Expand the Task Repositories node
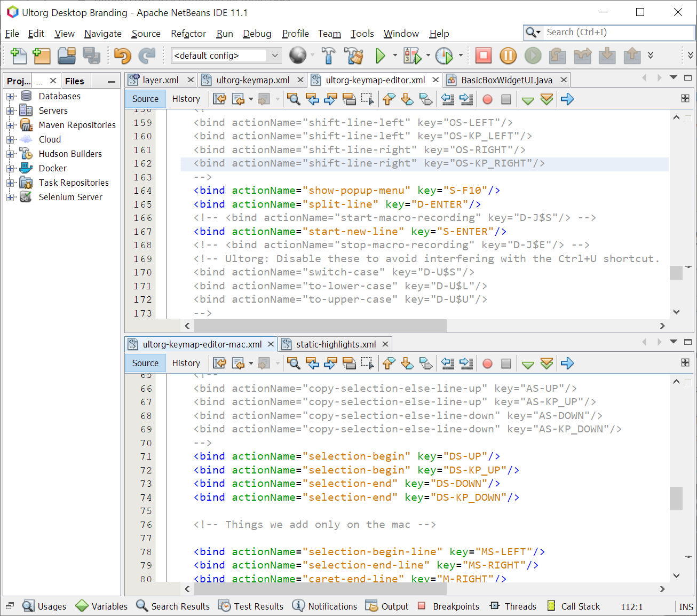 pyautogui.click(x=10, y=183)
